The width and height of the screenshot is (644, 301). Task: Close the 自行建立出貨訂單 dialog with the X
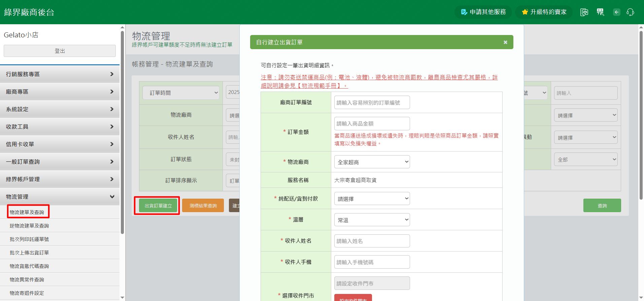click(505, 42)
